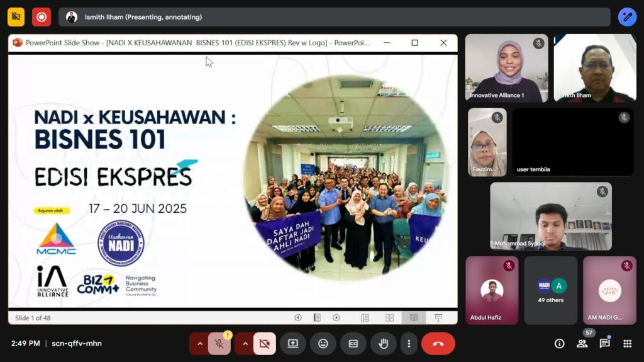This screenshot has height=362, width=644.
Task: Click mute indicator on Muhammad Syauqi tile
Action: (602, 191)
